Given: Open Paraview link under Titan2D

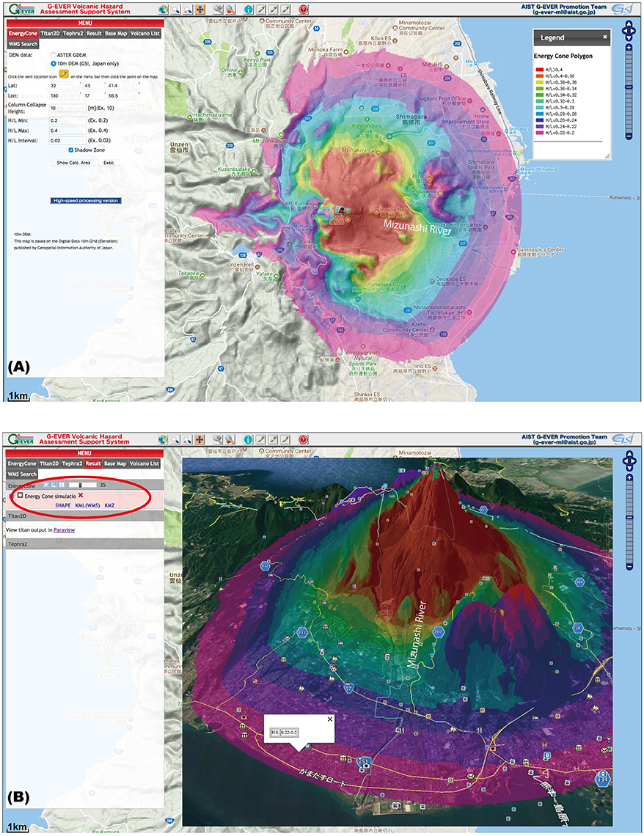Looking at the screenshot, I should coord(64,530).
